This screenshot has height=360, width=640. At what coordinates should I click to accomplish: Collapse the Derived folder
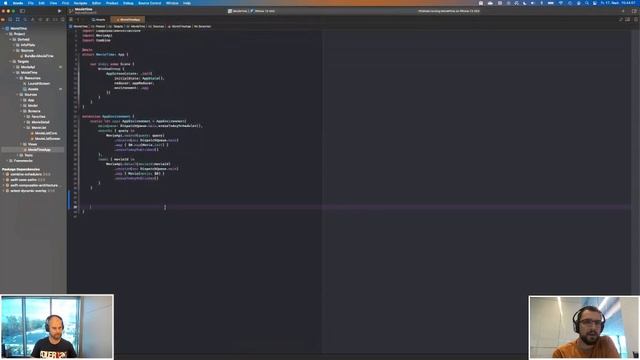point(11,40)
